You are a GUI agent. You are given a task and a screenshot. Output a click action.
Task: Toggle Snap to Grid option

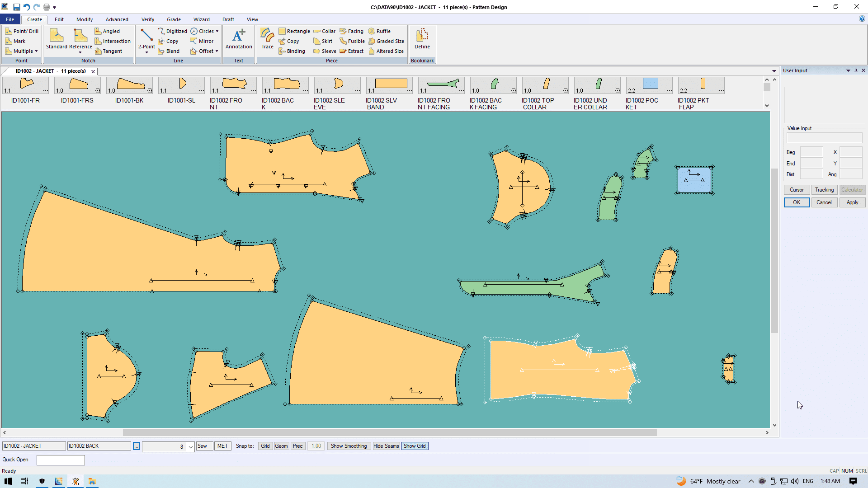[265, 446]
